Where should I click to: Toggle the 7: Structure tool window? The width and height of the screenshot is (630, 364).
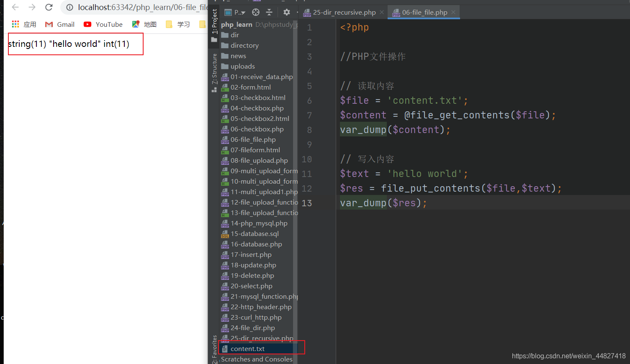pos(214,72)
